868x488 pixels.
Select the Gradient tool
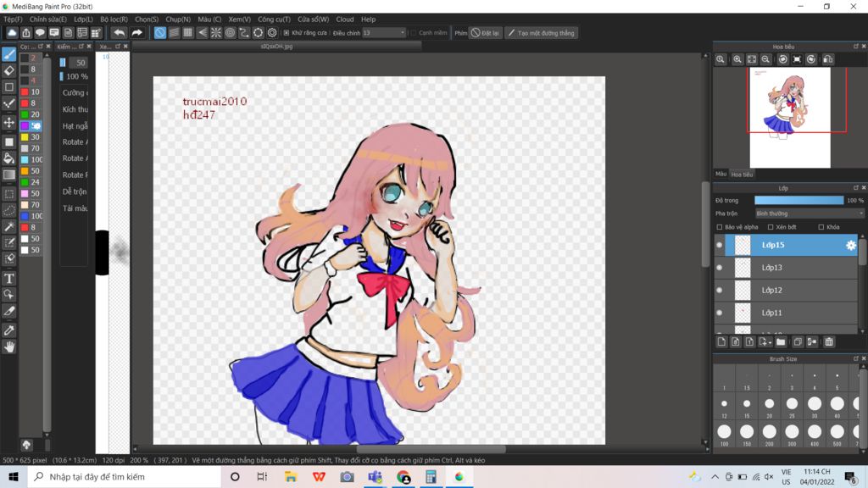8,175
